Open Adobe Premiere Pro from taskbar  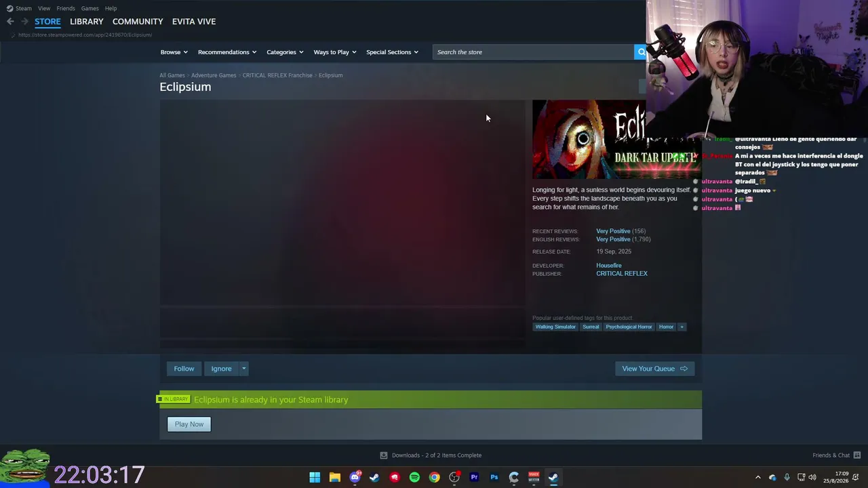click(x=474, y=477)
